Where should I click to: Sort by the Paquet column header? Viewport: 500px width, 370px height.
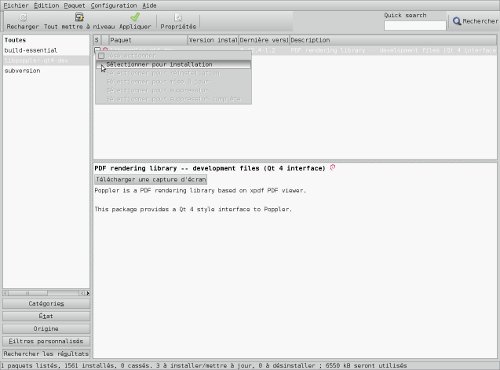click(x=148, y=40)
